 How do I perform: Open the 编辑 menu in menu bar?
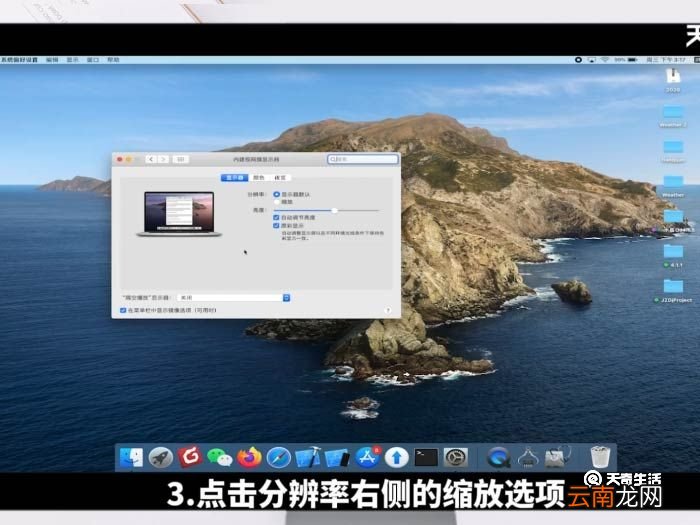pyautogui.click(x=52, y=60)
